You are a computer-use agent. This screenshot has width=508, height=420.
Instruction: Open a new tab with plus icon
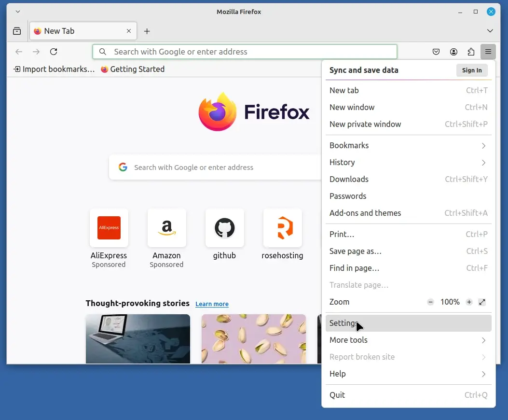click(147, 31)
